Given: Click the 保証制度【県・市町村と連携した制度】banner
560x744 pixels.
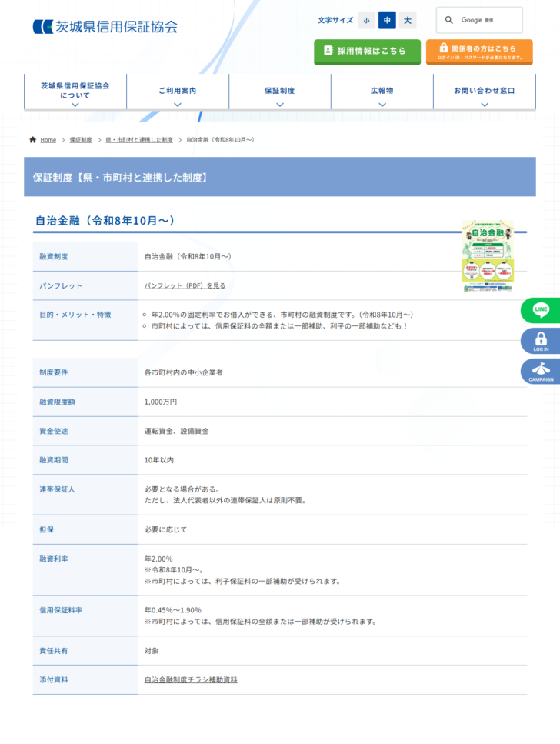Looking at the screenshot, I should [x=280, y=177].
